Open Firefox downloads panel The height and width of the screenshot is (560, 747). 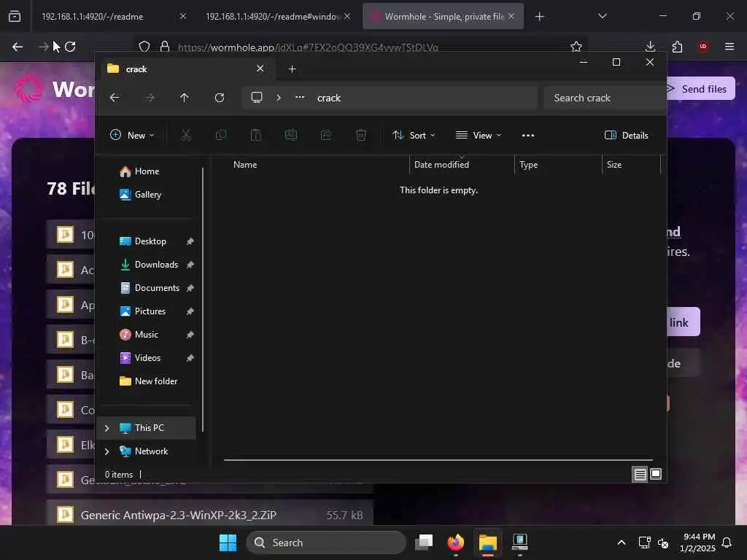click(x=650, y=47)
